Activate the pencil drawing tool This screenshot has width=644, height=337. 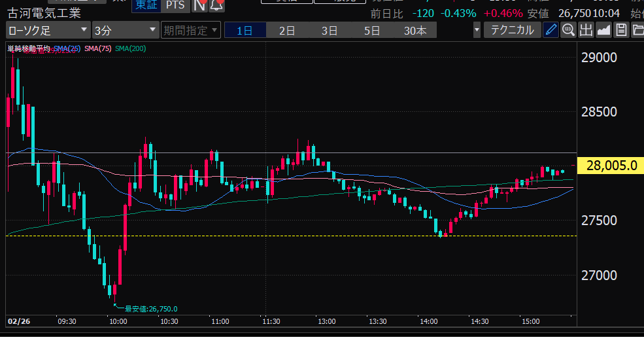[x=551, y=29]
